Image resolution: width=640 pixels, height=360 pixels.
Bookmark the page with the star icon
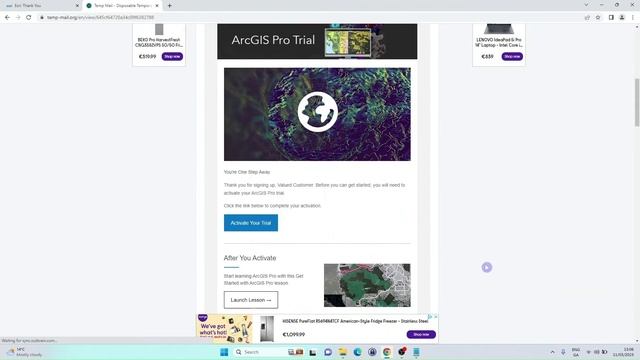click(598, 18)
